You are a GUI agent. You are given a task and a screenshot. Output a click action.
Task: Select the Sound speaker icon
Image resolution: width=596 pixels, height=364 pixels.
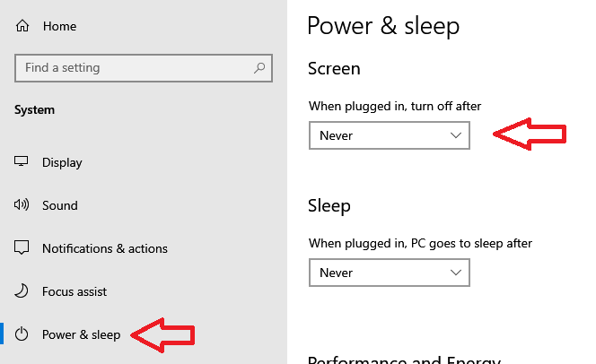tap(22, 205)
